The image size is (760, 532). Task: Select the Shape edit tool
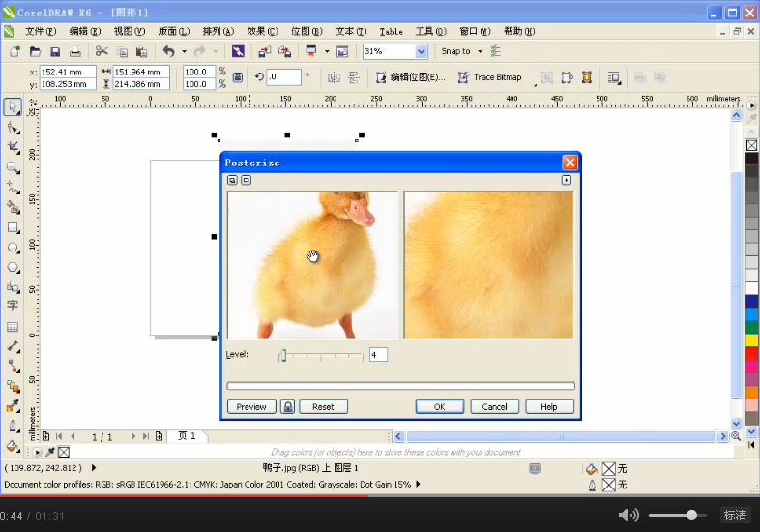point(13,128)
